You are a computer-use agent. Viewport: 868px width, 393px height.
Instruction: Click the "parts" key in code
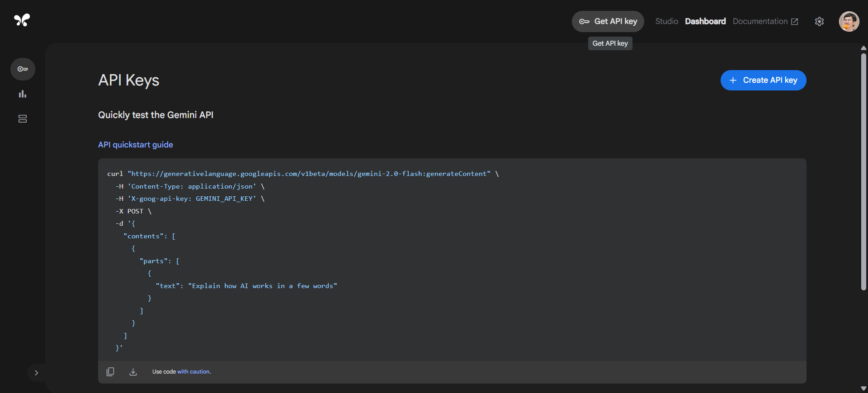pyautogui.click(x=153, y=261)
